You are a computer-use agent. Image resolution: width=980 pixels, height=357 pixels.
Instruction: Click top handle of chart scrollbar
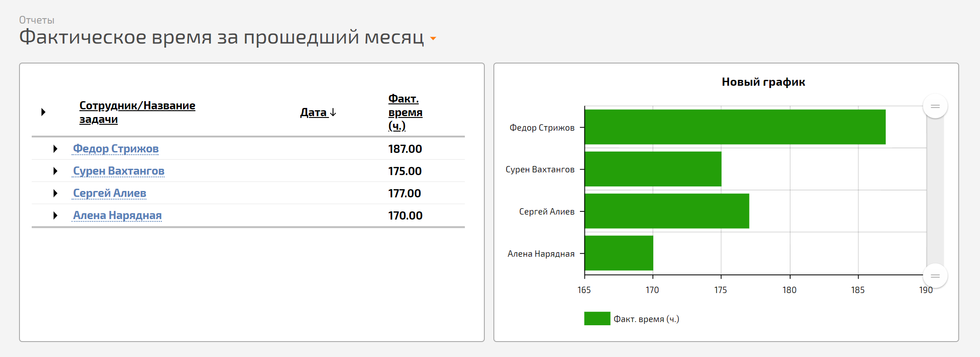click(x=935, y=107)
